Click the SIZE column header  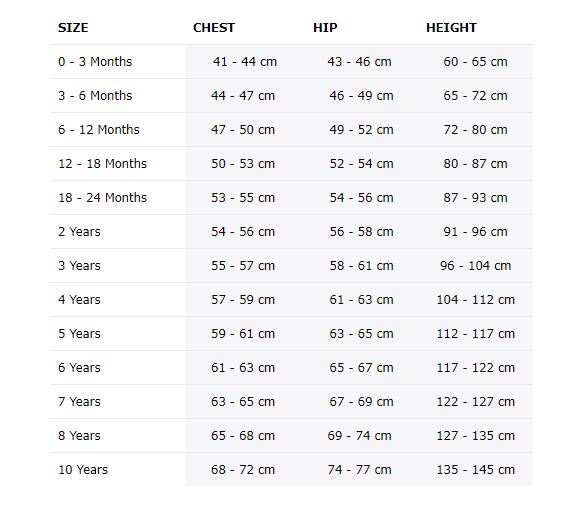pos(73,28)
